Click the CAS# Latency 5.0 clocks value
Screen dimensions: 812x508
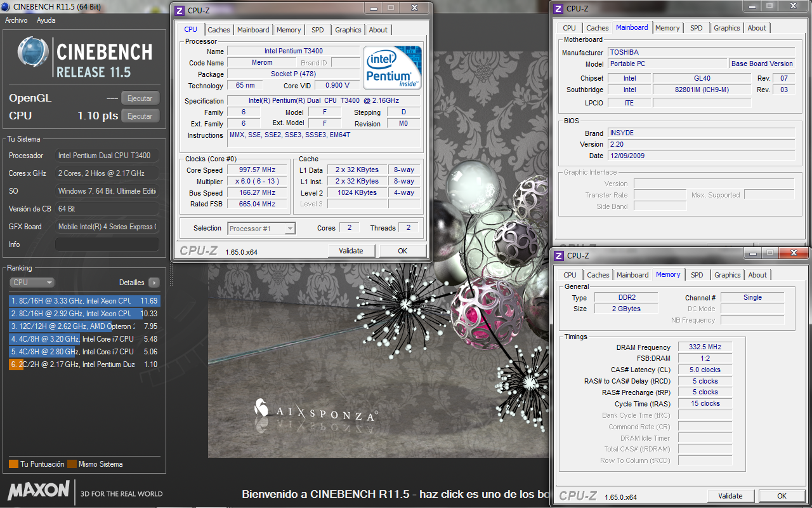[705, 370]
